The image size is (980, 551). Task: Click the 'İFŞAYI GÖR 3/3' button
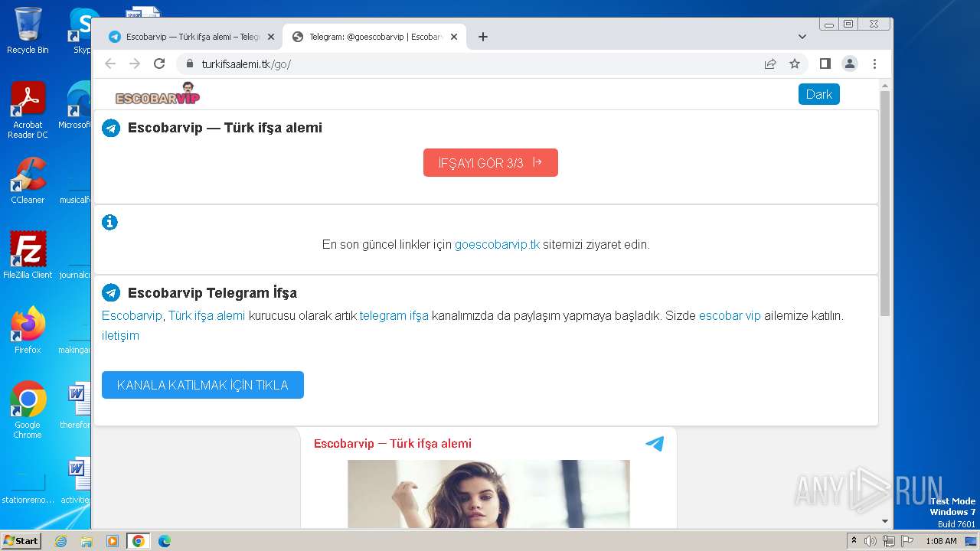490,162
